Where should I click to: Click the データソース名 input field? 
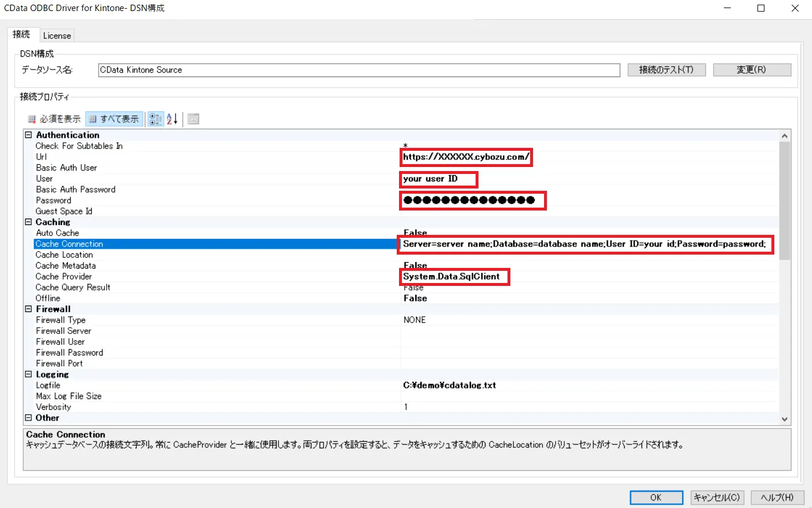coord(358,70)
